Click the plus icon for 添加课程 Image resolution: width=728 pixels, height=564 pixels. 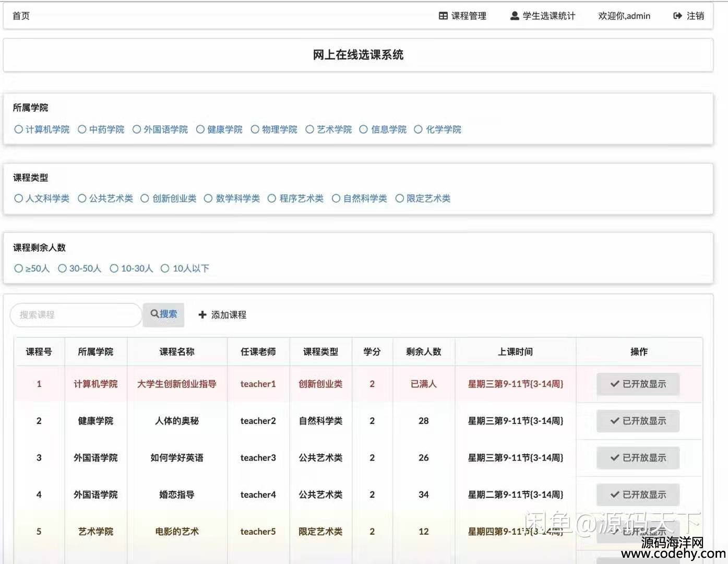[x=202, y=315]
